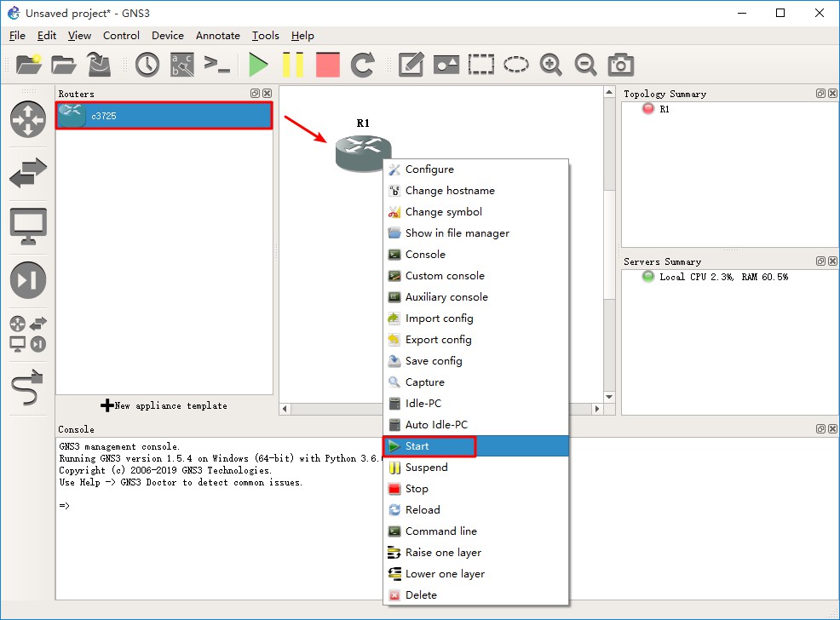Select Local server in Servers Summary

coord(723,277)
